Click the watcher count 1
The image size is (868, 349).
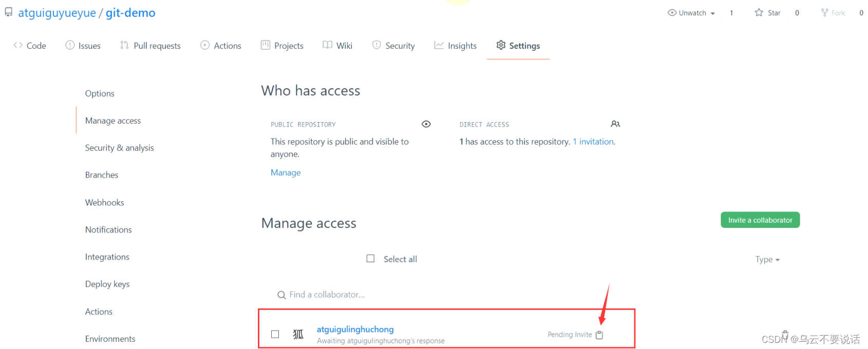(x=731, y=13)
